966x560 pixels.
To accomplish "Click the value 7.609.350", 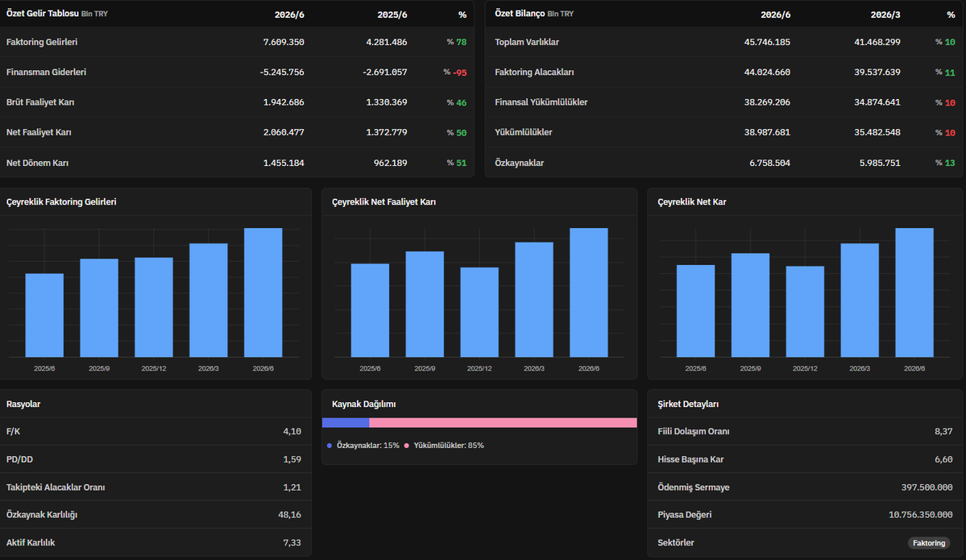I will [x=284, y=42].
